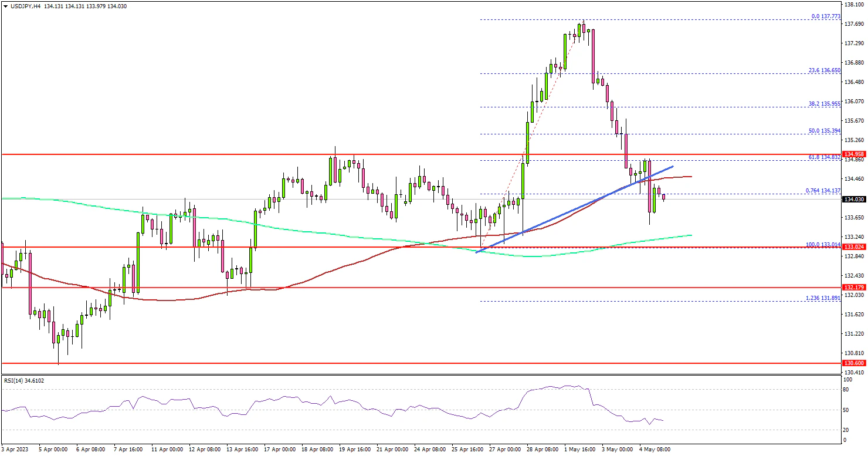Open the dropdown arrow beside USDJPY,H4
The height and width of the screenshot is (456, 868).
5,6
